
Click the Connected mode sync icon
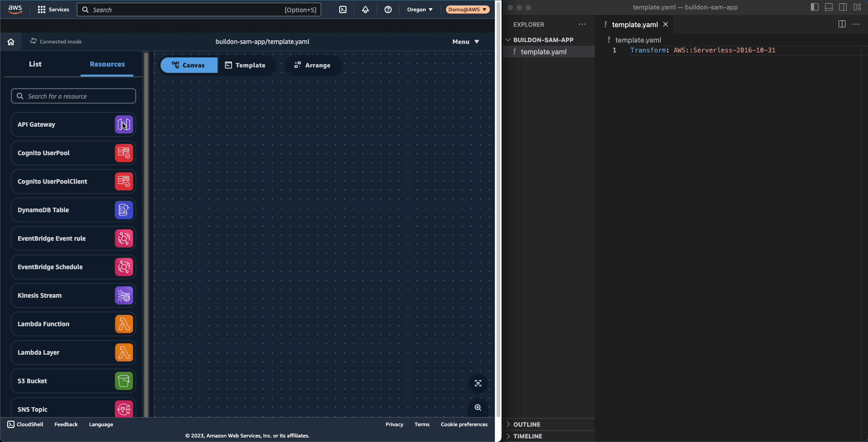(33, 41)
